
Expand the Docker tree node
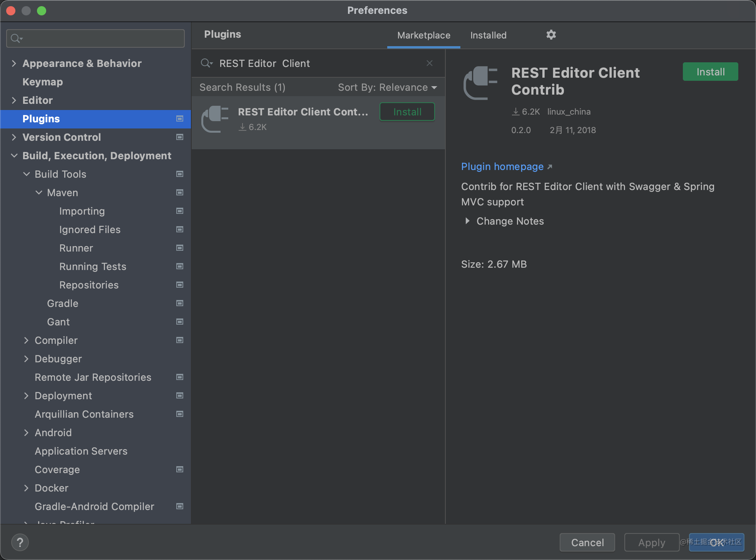(x=26, y=488)
